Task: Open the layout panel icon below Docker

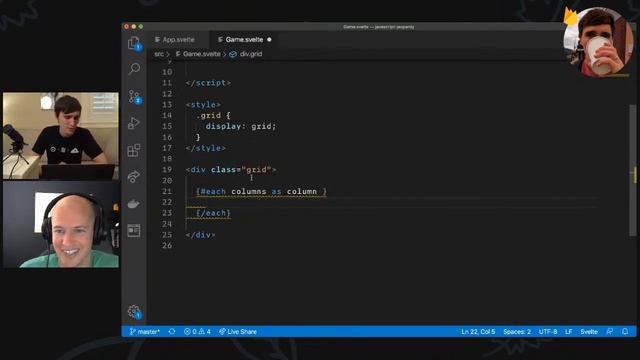Action: 134,231
